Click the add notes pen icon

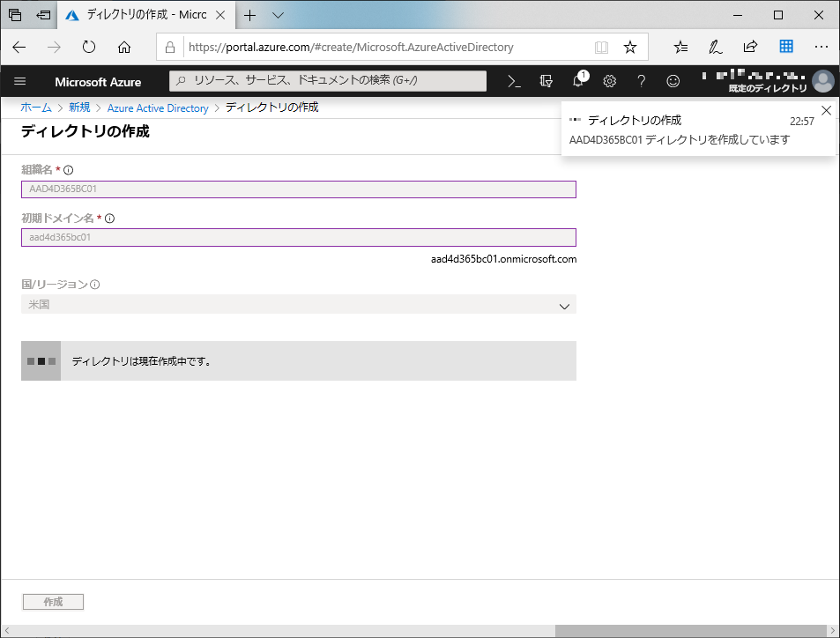(715, 47)
